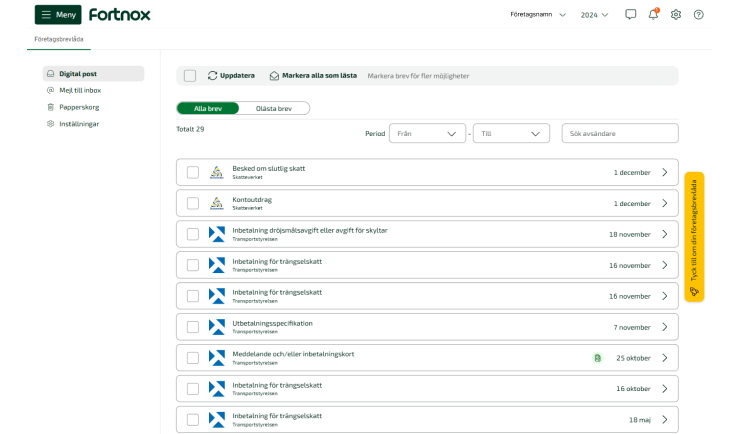Open Utbetalningsspecifikation letter title
Image resolution: width=740 pixels, height=434 pixels.
point(272,323)
